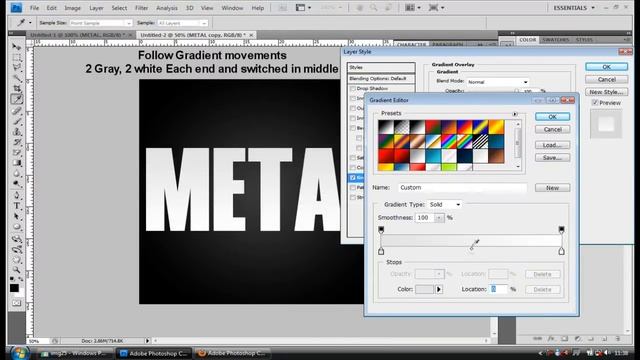Viewport: 640px width, 360px height.
Task: Select the Brush tool
Action: click(x=16, y=121)
